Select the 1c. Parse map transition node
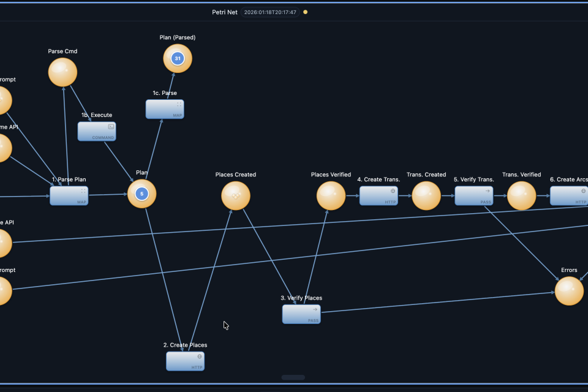 click(x=164, y=109)
